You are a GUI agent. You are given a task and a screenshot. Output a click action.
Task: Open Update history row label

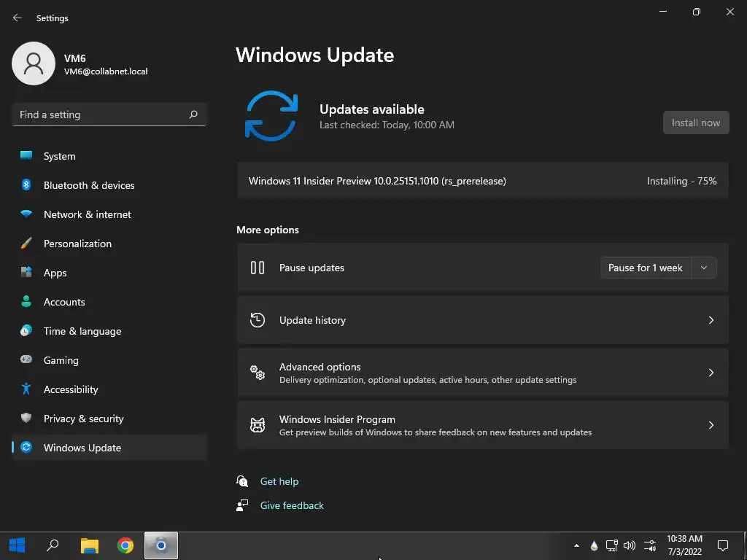point(312,320)
